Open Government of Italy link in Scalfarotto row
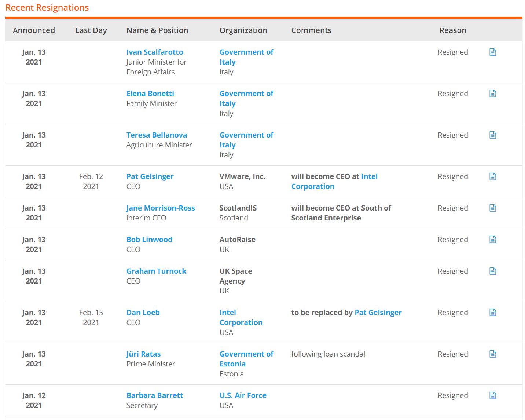The width and height of the screenshot is (525, 420). pos(246,57)
